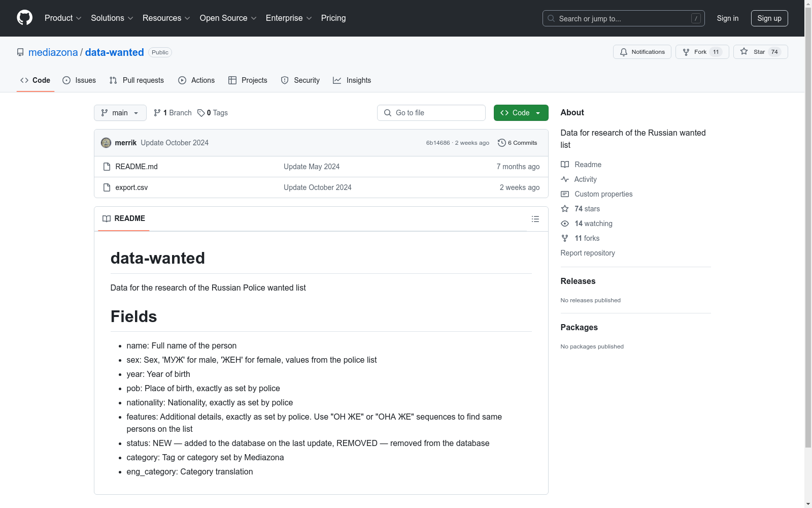Click the Go to file search field
The width and height of the screenshot is (812, 508).
(x=431, y=113)
